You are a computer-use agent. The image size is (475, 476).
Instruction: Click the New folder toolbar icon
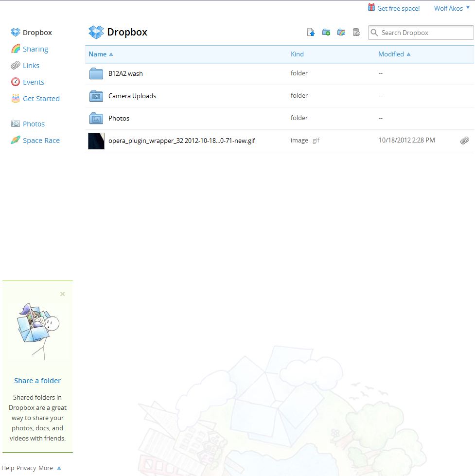[x=326, y=32]
